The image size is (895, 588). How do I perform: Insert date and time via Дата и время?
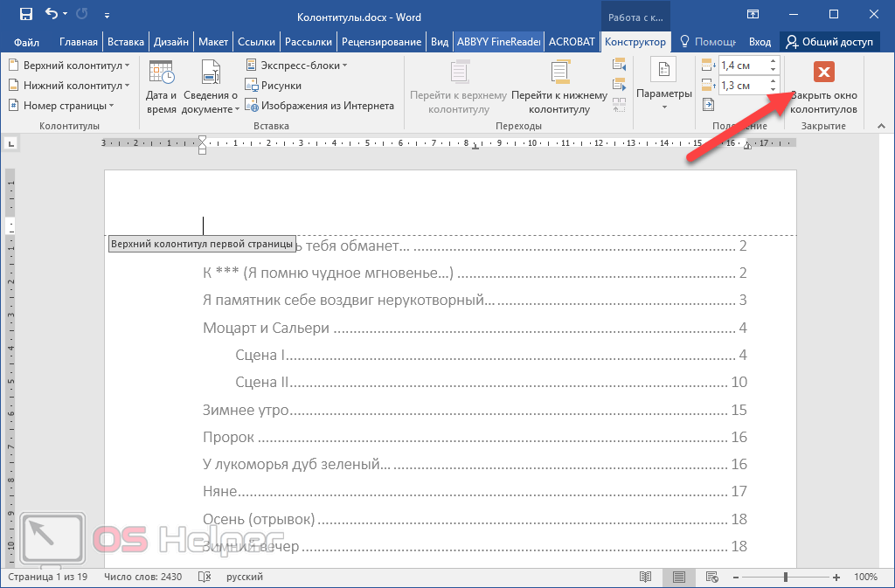(x=161, y=87)
